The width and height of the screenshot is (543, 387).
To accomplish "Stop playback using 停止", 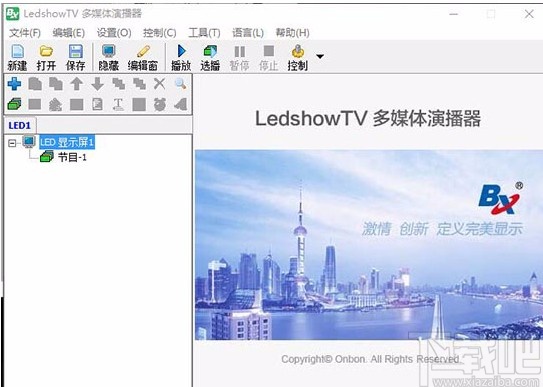I will 268,57.
